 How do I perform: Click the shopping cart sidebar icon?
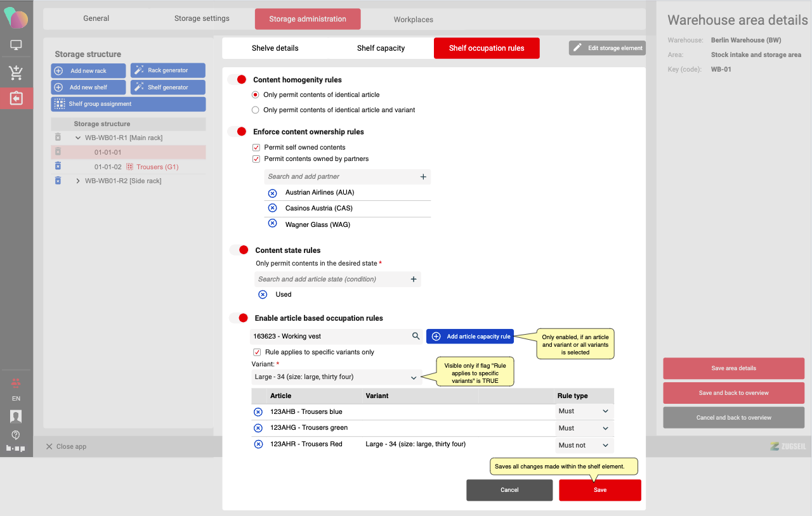(16, 73)
